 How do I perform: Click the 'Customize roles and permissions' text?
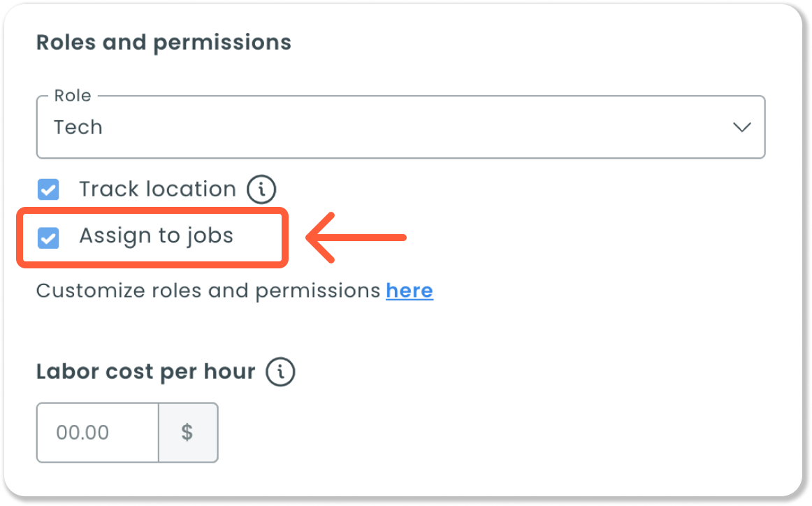pos(208,291)
